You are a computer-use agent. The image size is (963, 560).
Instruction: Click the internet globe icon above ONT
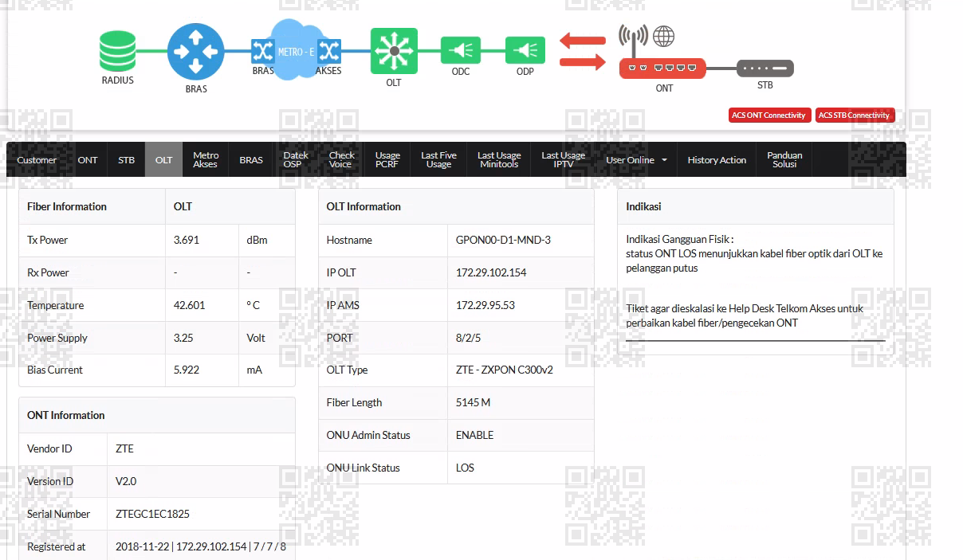tap(663, 36)
